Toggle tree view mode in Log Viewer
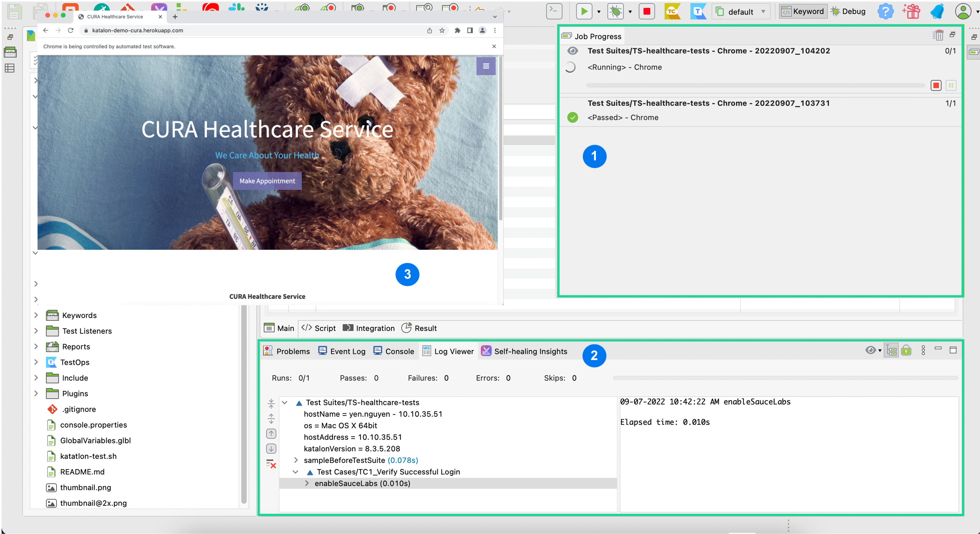This screenshot has width=980, height=534. pyautogui.click(x=891, y=350)
